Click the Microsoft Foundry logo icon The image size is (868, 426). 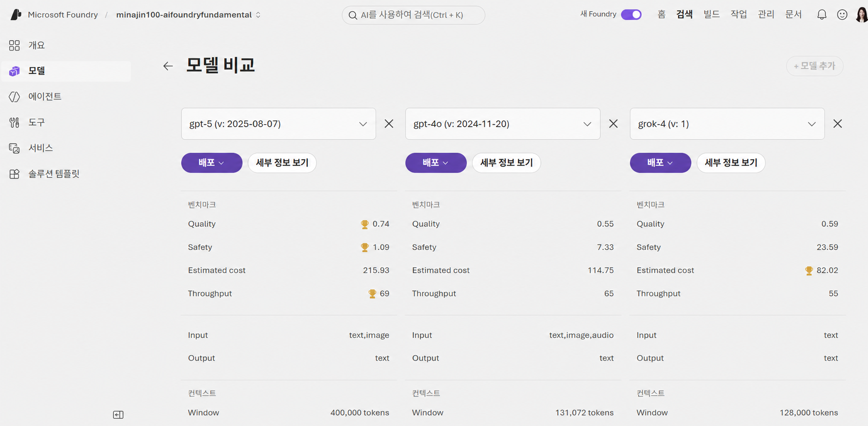point(16,15)
